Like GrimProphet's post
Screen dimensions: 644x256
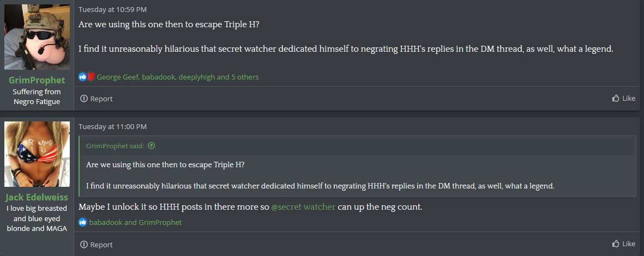[623, 98]
